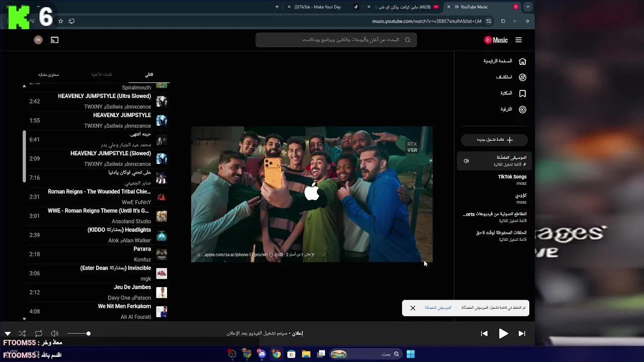Image resolution: width=644 pixels, height=362 pixels.
Task: Click the new playlist button
Action: pos(495,140)
